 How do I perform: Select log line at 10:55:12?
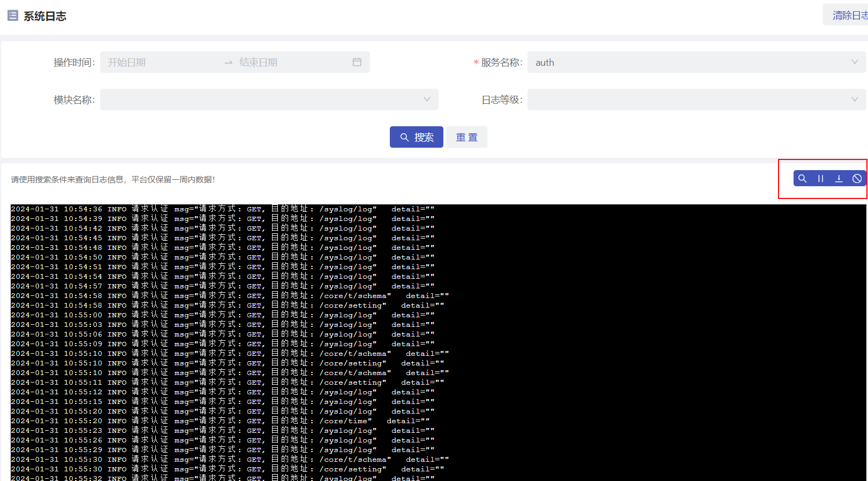point(223,392)
